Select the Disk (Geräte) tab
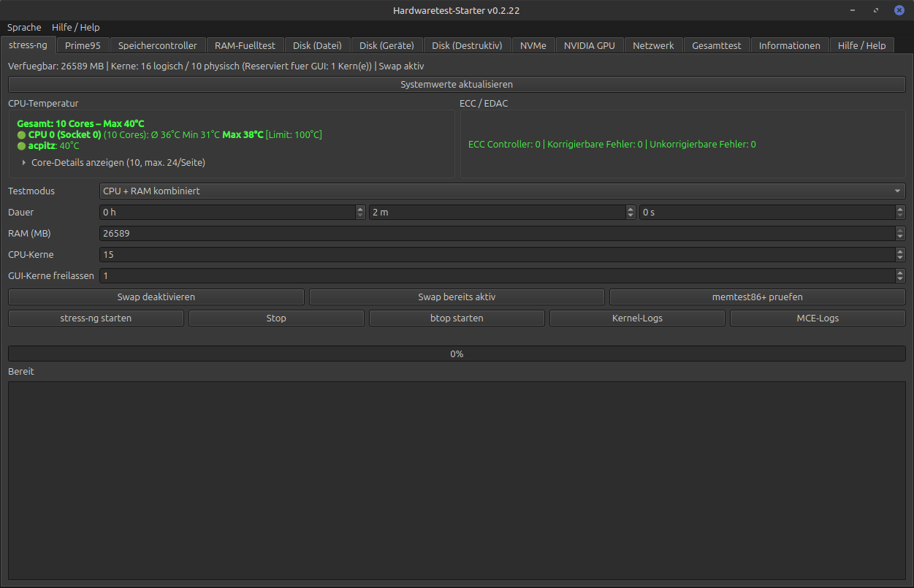The width and height of the screenshot is (914, 588). pyautogui.click(x=386, y=45)
